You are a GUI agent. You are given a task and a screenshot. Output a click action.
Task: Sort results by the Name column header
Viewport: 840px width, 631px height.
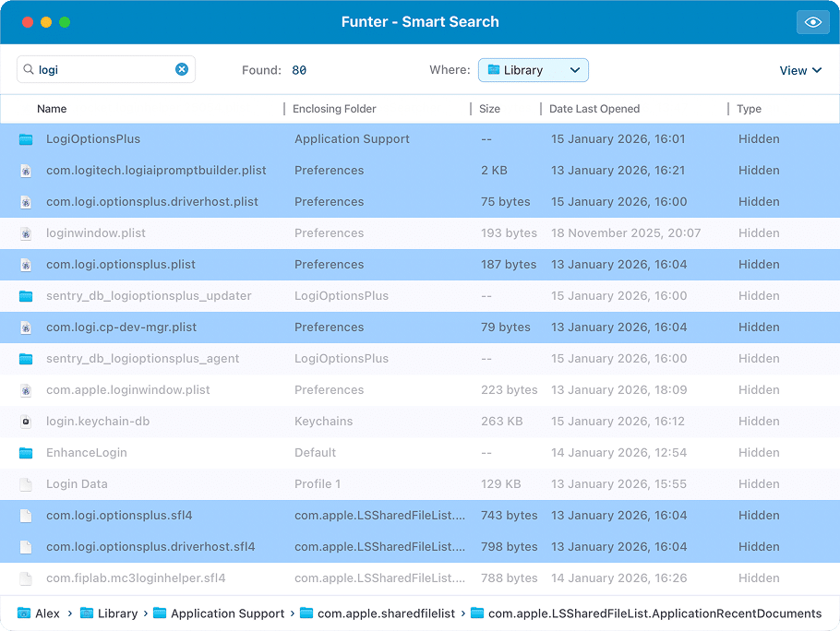pyautogui.click(x=52, y=108)
